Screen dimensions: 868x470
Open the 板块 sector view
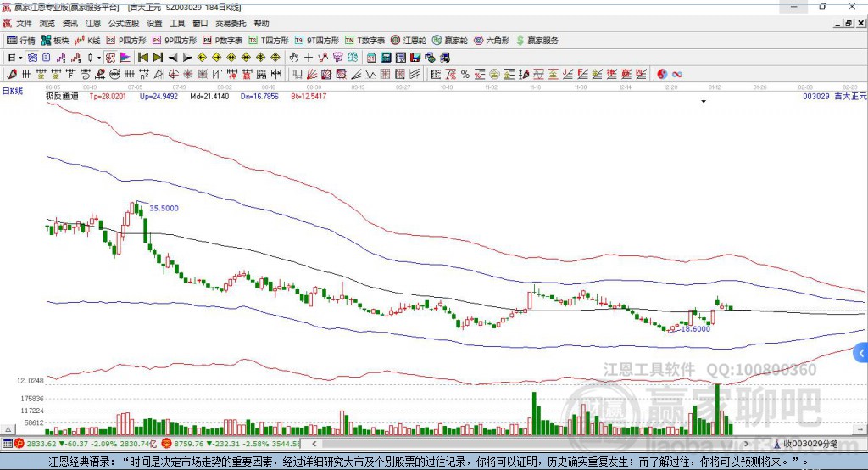[x=55, y=41]
